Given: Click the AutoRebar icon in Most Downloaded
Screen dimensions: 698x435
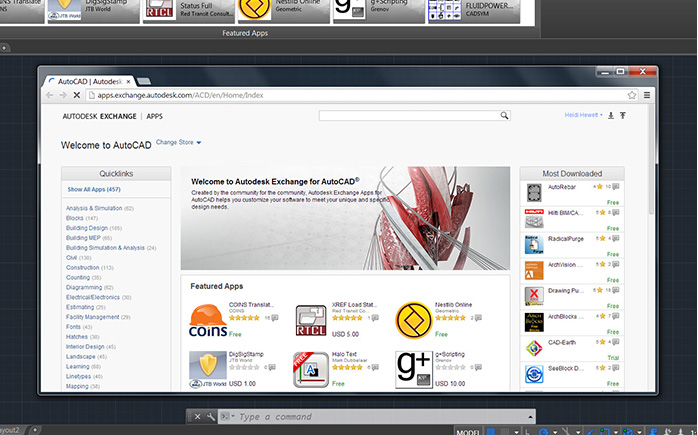Looking at the screenshot, I should (x=534, y=193).
